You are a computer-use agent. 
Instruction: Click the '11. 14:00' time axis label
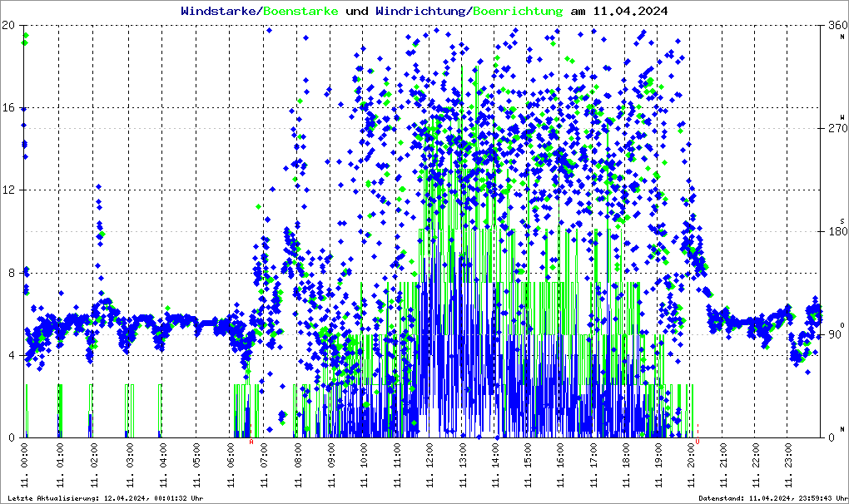click(x=495, y=466)
